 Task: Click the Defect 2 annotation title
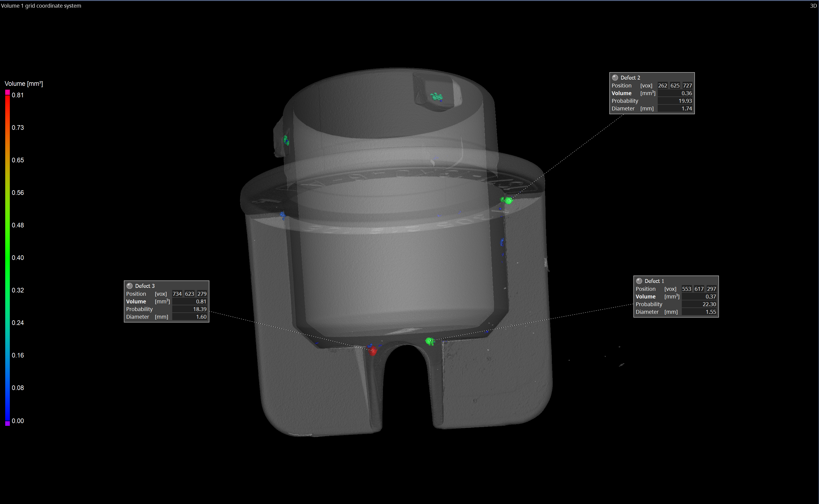pos(630,78)
